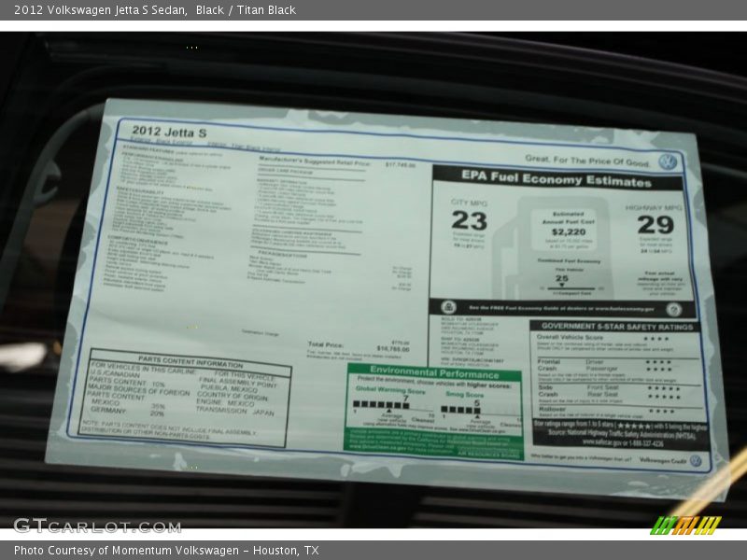
Task: Select the Volkswagen logo near 'Great. For The Price Of Good.'
Action: pyautogui.click(x=667, y=161)
